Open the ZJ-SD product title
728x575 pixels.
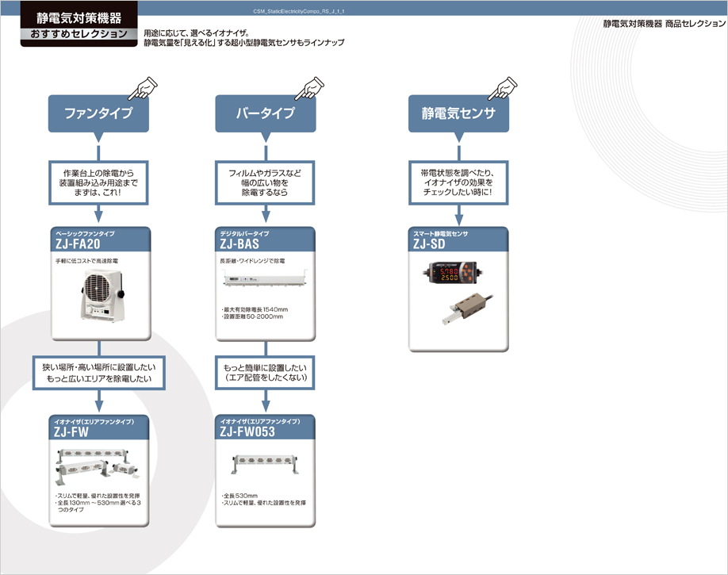[429, 243]
